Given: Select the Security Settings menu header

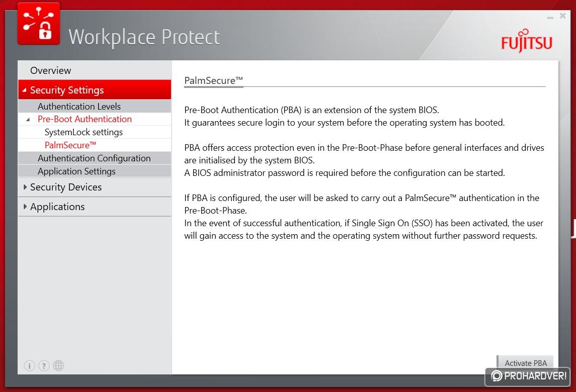Looking at the screenshot, I should click(x=95, y=89).
